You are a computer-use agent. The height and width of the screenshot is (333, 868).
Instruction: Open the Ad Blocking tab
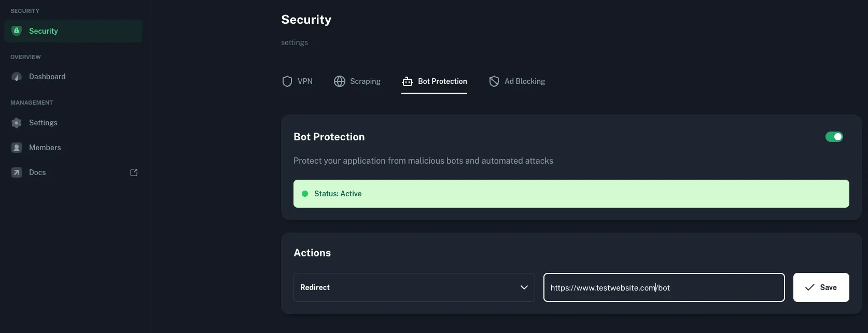[516, 81]
